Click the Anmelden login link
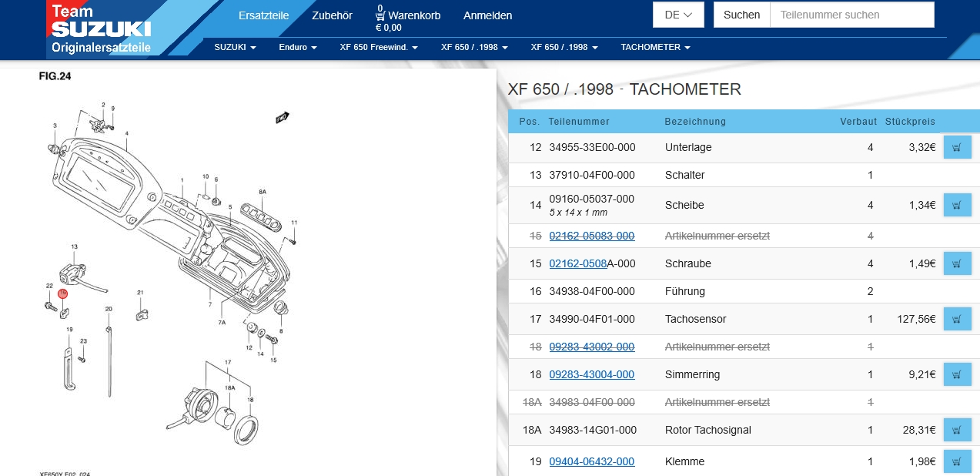Image resolution: width=980 pixels, height=476 pixels. tap(487, 15)
